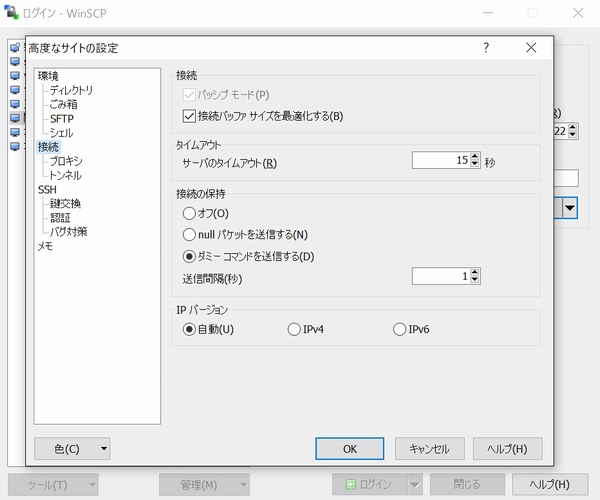Screen dimensions: 600x500
Task: Close the WinSCP login window
Action: coord(578,13)
